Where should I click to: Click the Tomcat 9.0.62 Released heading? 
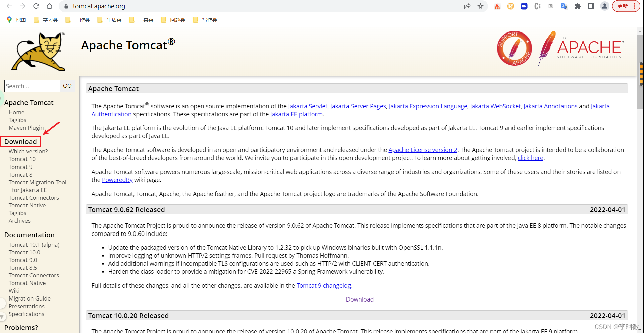tap(126, 210)
